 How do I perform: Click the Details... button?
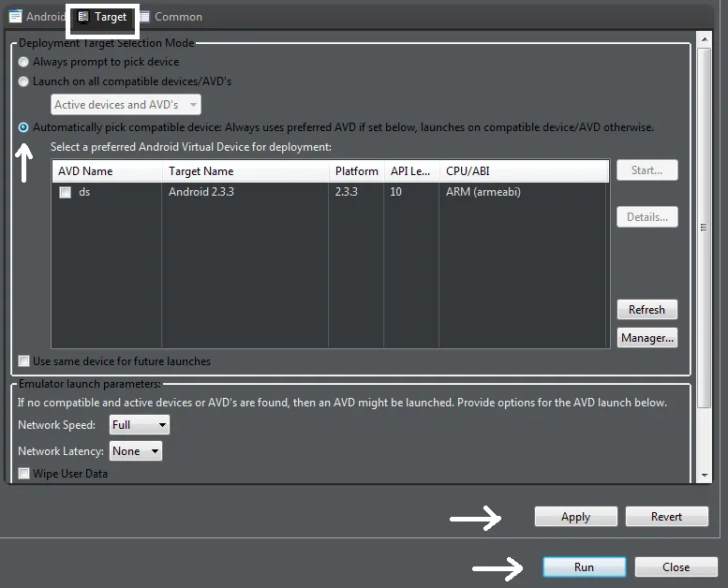pyautogui.click(x=647, y=216)
